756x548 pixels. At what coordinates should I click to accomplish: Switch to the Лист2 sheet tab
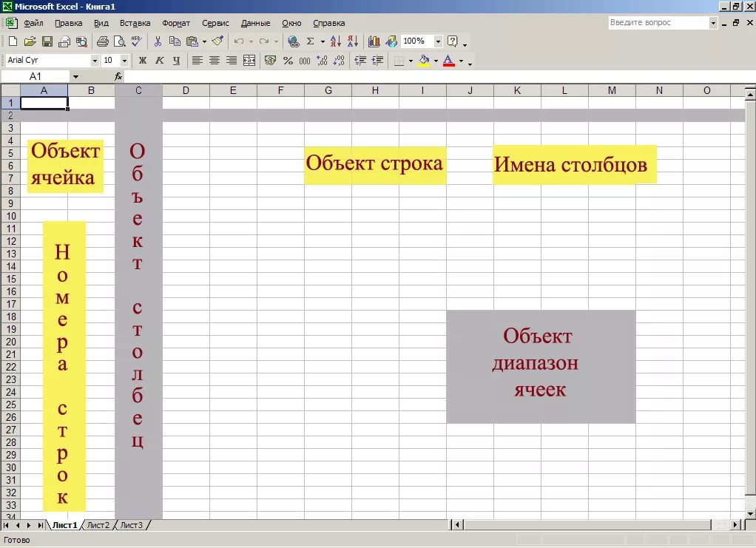pyautogui.click(x=98, y=525)
